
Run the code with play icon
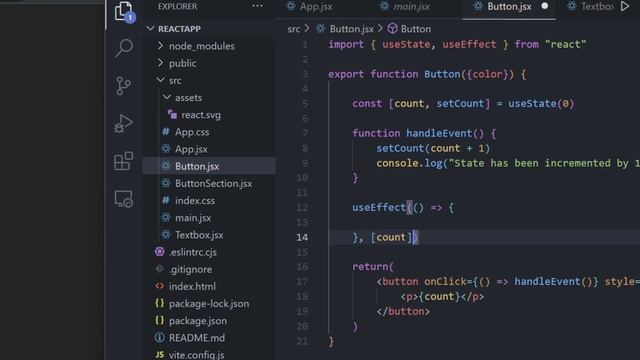pyautogui.click(x=625, y=6)
